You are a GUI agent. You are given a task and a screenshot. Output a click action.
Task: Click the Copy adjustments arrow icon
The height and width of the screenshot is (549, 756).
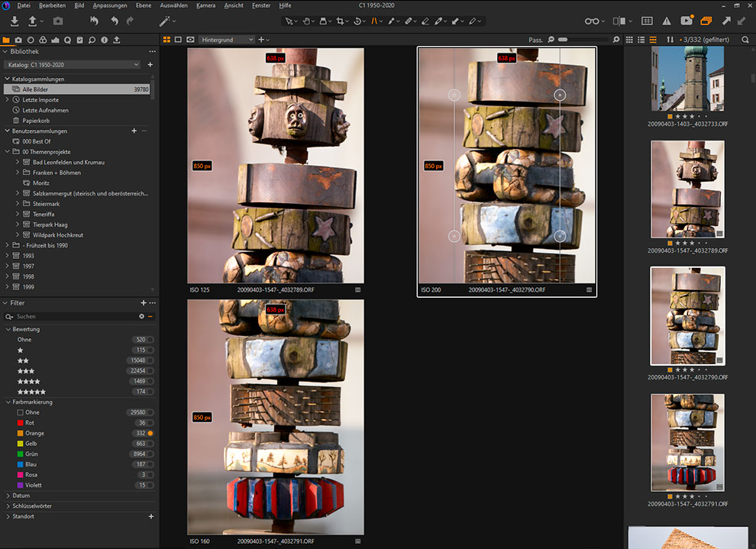[726, 21]
